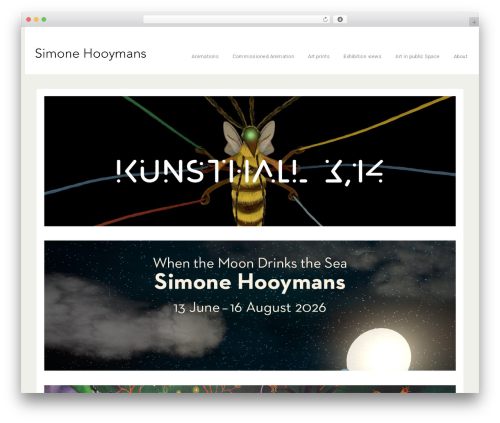Viewport: 500px width, 423px height.
Task: Open the Commissioned Animation page
Action: pyautogui.click(x=263, y=56)
